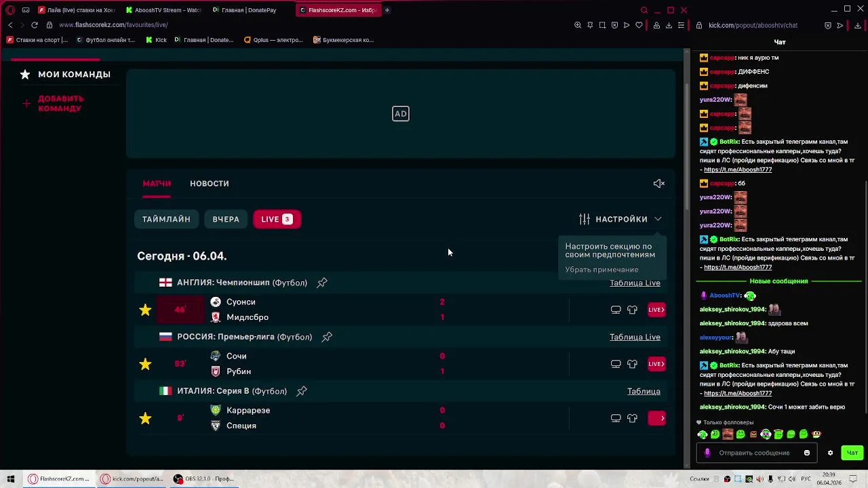868x488 pixels.
Task: Open Таблица Live link for Чемпионшип
Action: pos(635,283)
